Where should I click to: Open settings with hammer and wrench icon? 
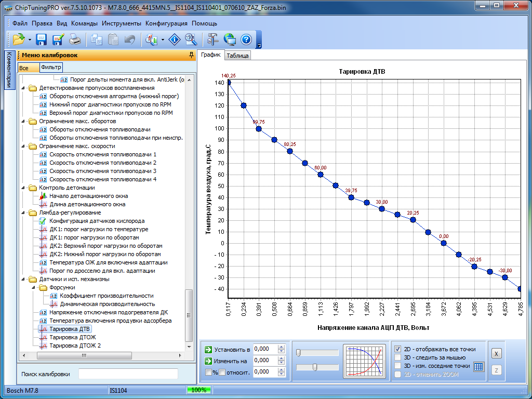coord(212,39)
